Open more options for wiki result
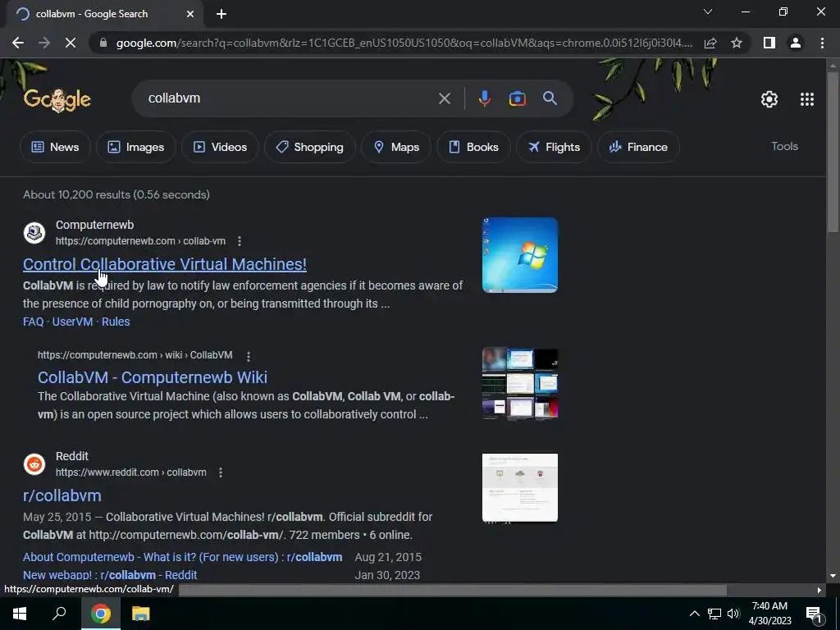 point(248,356)
